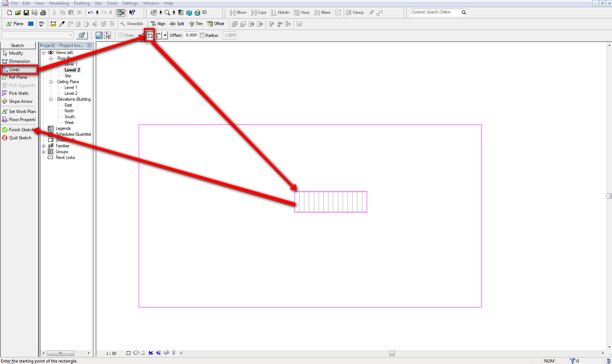Select the Draw pencil option

[99, 35]
